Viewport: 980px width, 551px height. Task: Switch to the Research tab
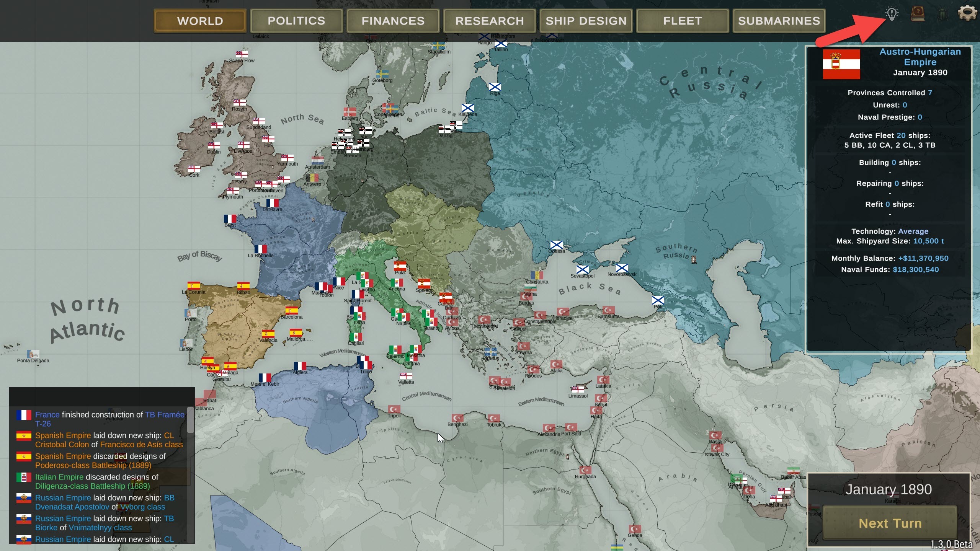click(x=489, y=21)
